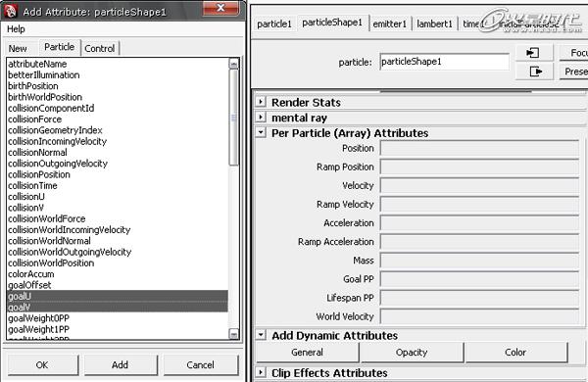
Task: Switch to the Particle tab
Action: (59, 47)
